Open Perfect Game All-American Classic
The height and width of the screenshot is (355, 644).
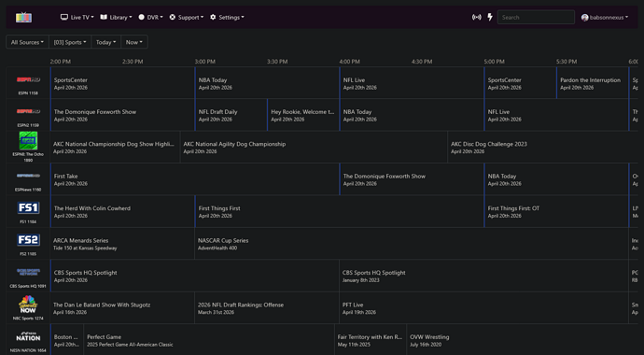209,340
